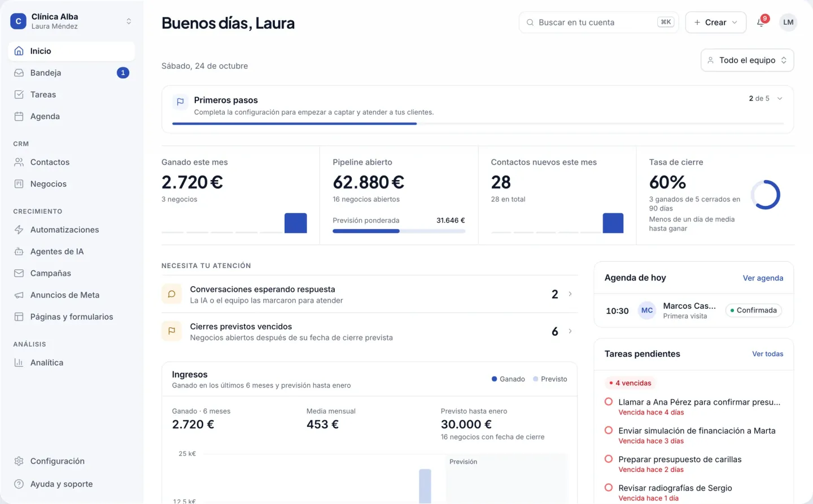Click the '30.000 €' Previsto hasta enero value

tap(466, 424)
